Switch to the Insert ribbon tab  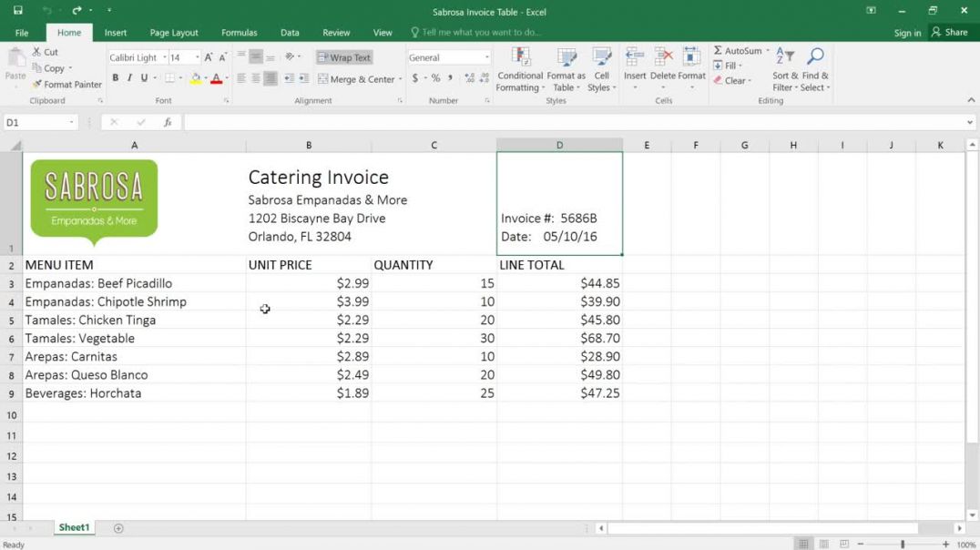pyautogui.click(x=116, y=33)
